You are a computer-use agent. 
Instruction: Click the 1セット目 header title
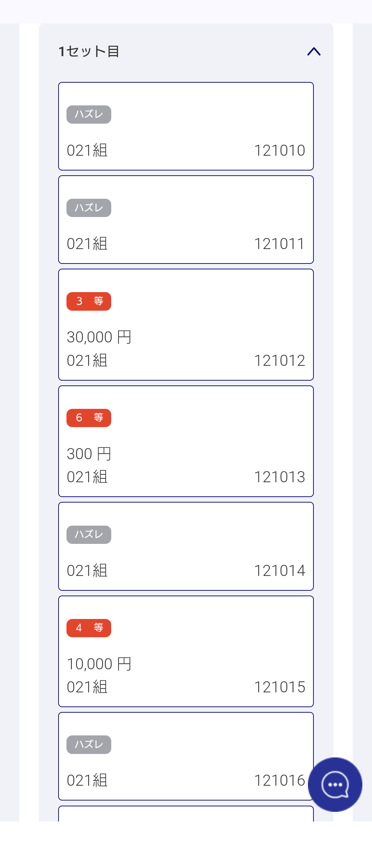pos(89,52)
